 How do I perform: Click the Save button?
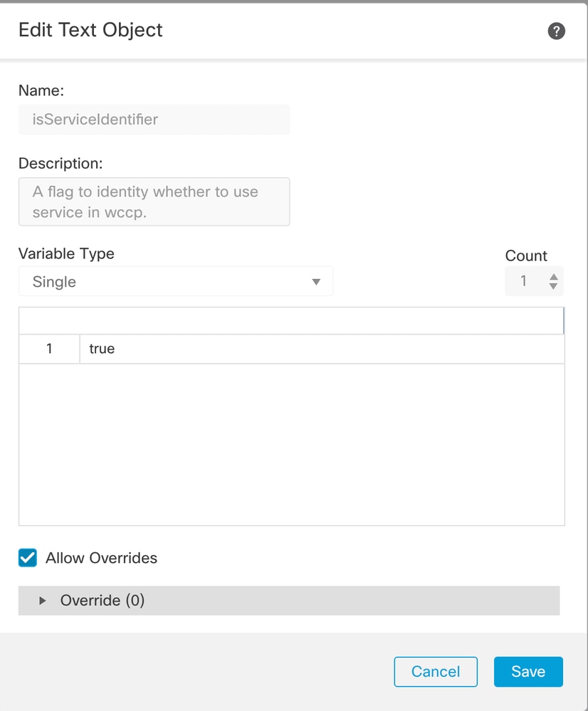click(528, 672)
